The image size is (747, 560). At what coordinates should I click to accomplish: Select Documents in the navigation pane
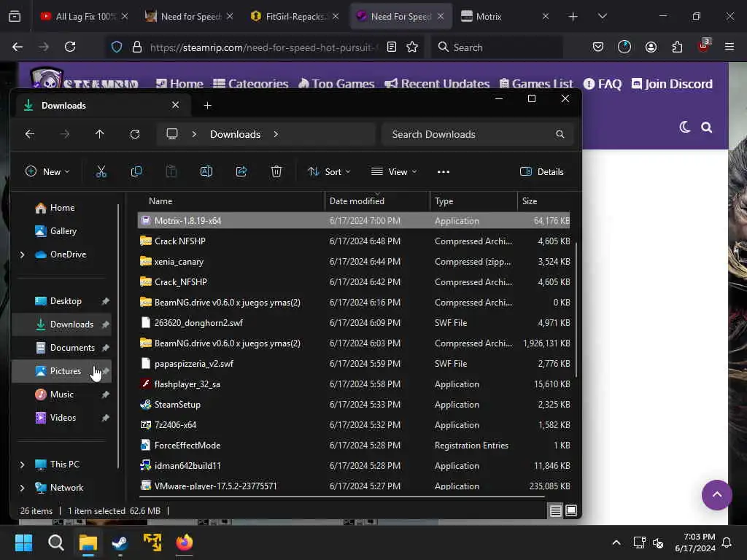(62, 348)
